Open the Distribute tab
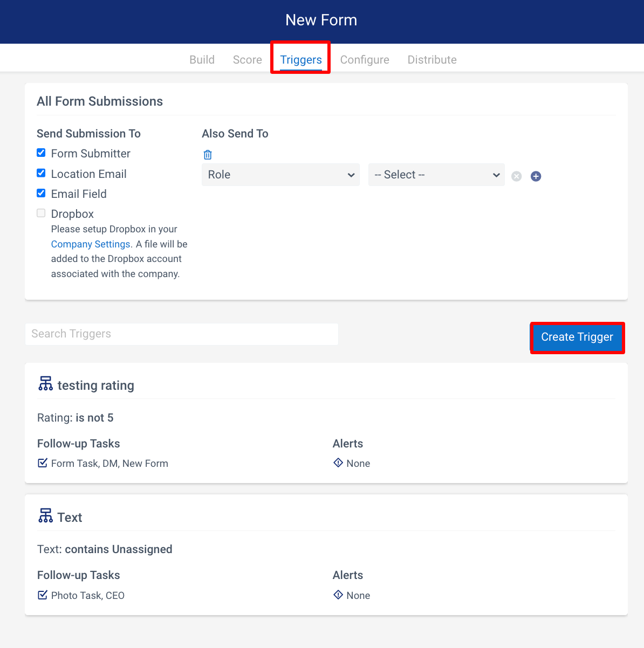The image size is (644, 648). coord(432,60)
